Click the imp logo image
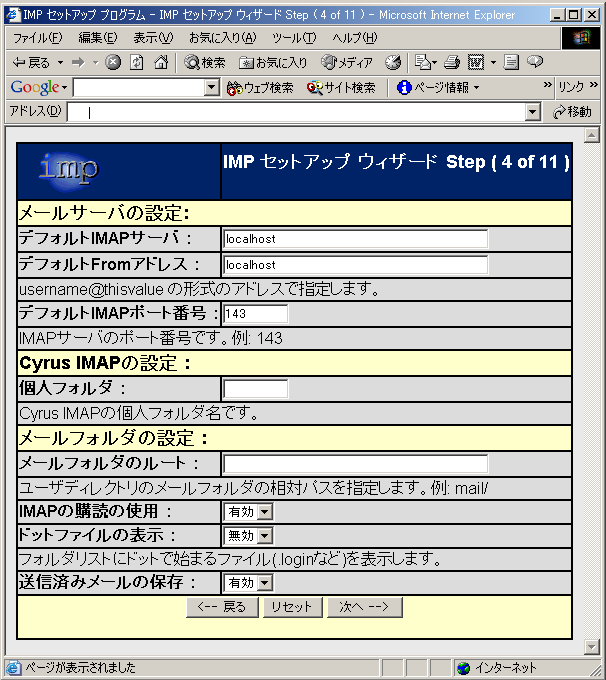 coord(69,171)
